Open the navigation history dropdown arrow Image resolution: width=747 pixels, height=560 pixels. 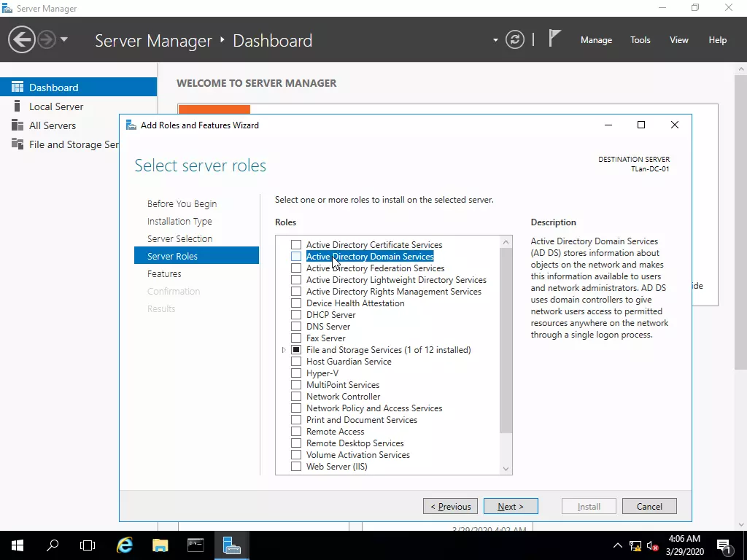pyautogui.click(x=64, y=39)
